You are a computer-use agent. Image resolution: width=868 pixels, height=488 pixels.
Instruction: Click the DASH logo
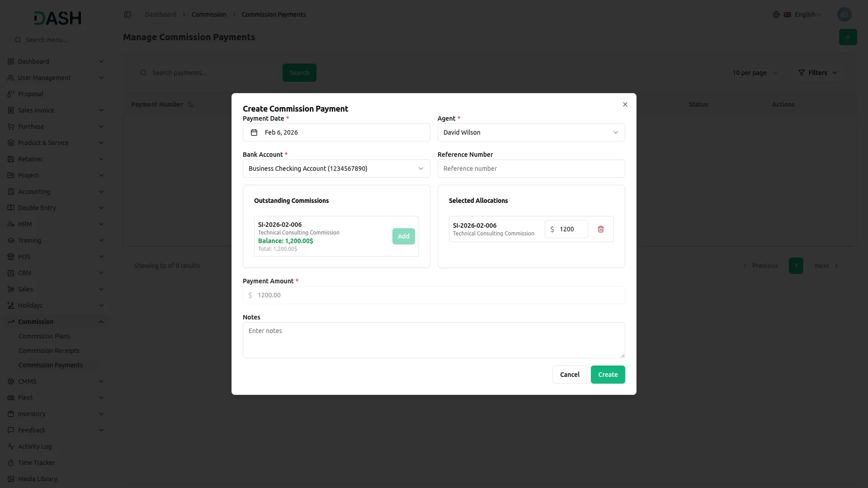(x=58, y=18)
